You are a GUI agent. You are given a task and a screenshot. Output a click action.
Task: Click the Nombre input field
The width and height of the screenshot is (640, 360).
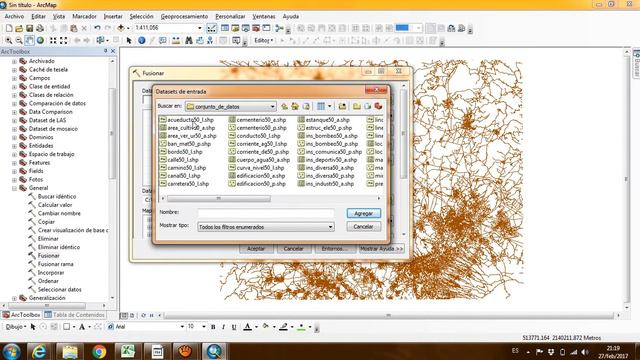[x=266, y=213]
